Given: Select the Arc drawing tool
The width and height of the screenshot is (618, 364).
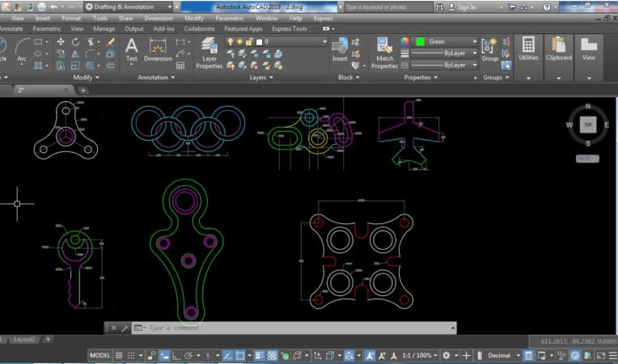Looking at the screenshot, I should (x=22, y=49).
